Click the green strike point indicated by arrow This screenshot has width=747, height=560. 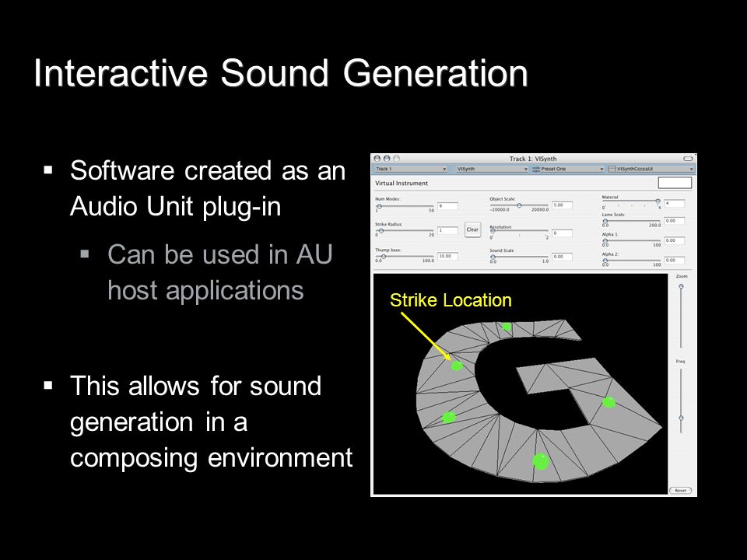pyautogui.click(x=457, y=366)
